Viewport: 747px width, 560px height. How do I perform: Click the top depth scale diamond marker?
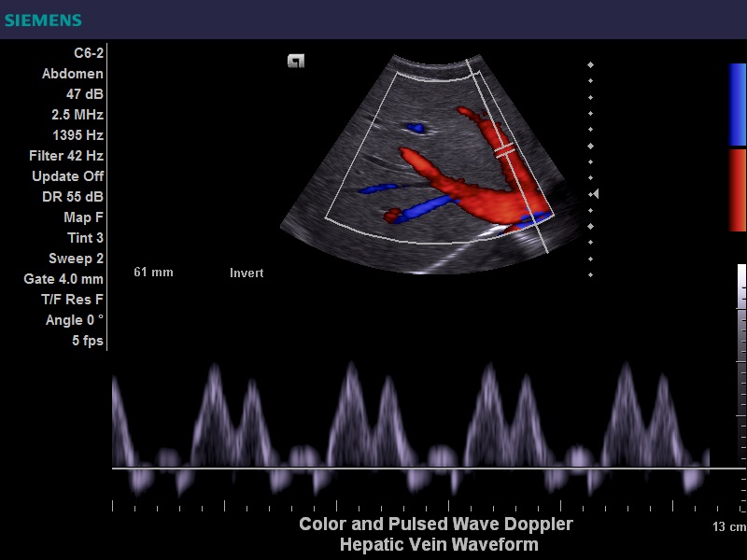[590, 64]
